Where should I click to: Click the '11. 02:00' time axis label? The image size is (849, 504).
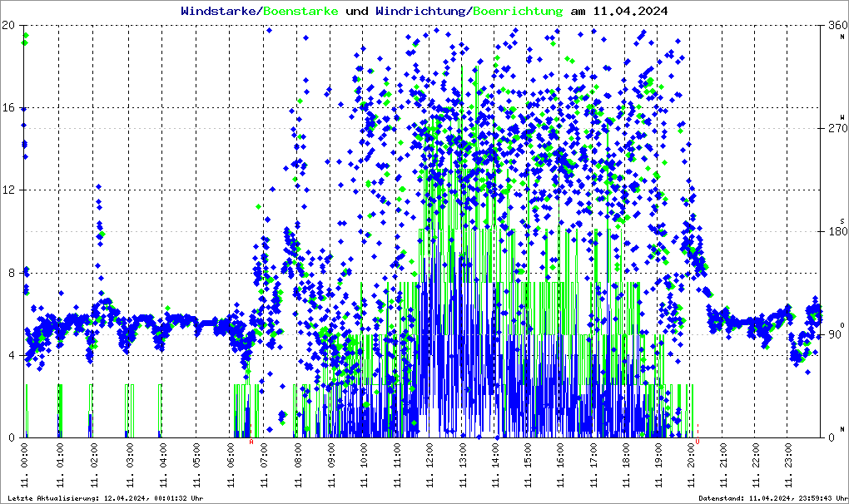tap(94, 466)
